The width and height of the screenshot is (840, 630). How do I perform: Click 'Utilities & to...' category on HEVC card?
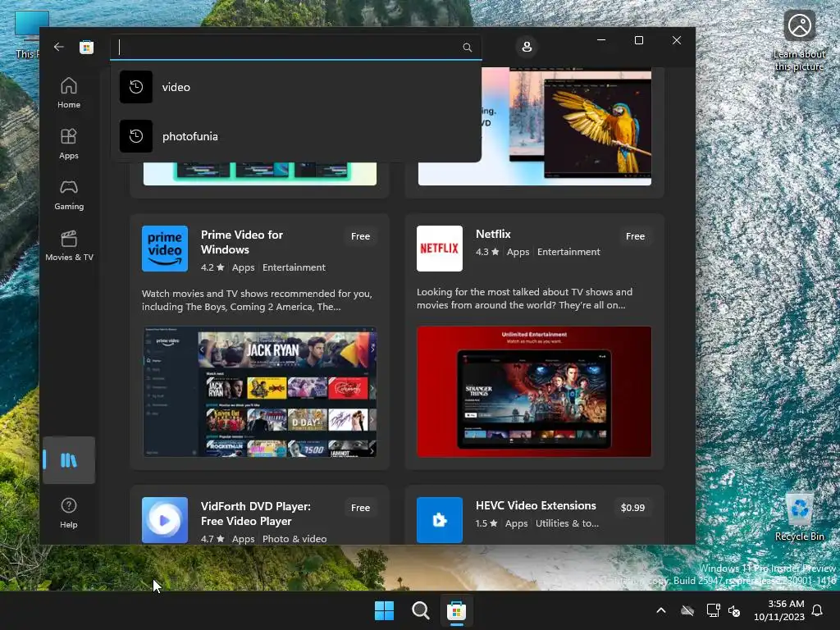[568, 523]
